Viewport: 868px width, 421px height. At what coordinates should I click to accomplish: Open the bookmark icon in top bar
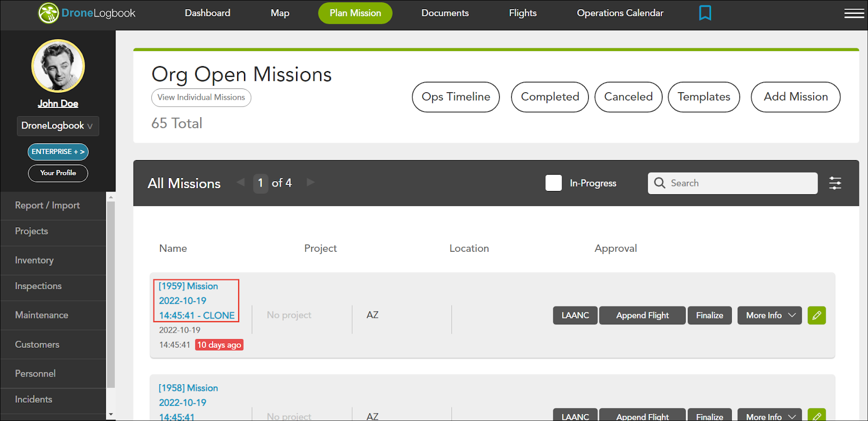coord(705,12)
